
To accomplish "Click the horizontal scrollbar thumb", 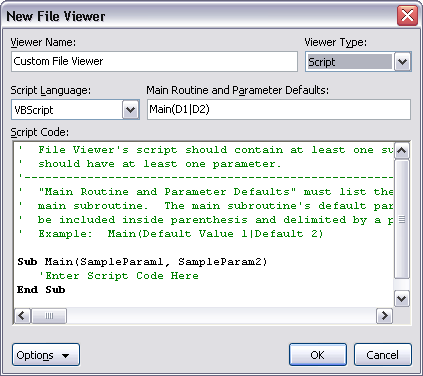I will (49, 315).
